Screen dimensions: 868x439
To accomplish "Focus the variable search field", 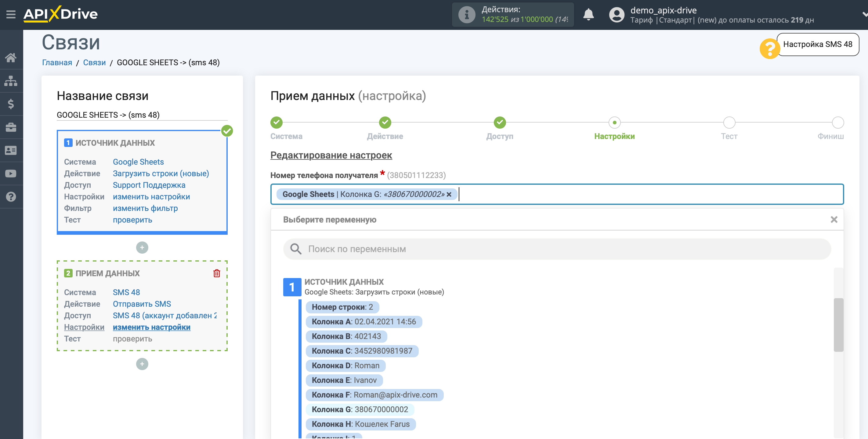I will [557, 249].
